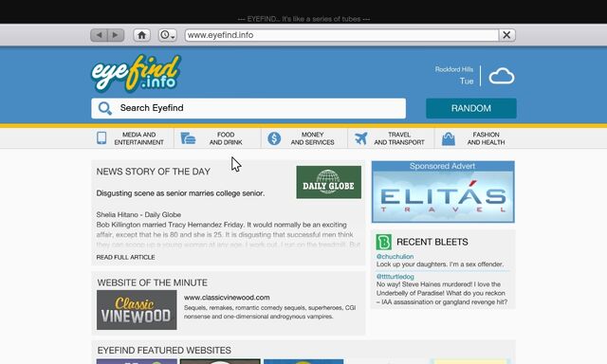This screenshot has height=364, width=607.
Task: Open www.classicvinewood.com link
Action: 227,298
